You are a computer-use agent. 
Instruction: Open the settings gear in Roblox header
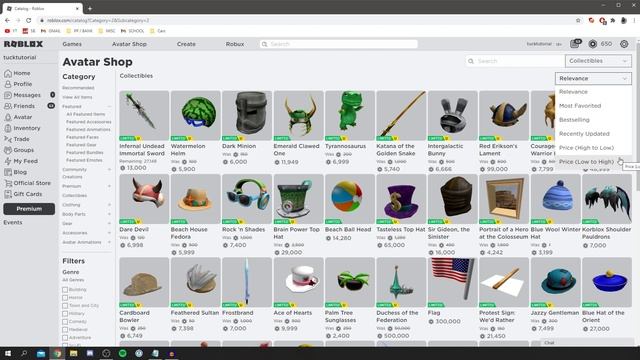coord(624,44)
